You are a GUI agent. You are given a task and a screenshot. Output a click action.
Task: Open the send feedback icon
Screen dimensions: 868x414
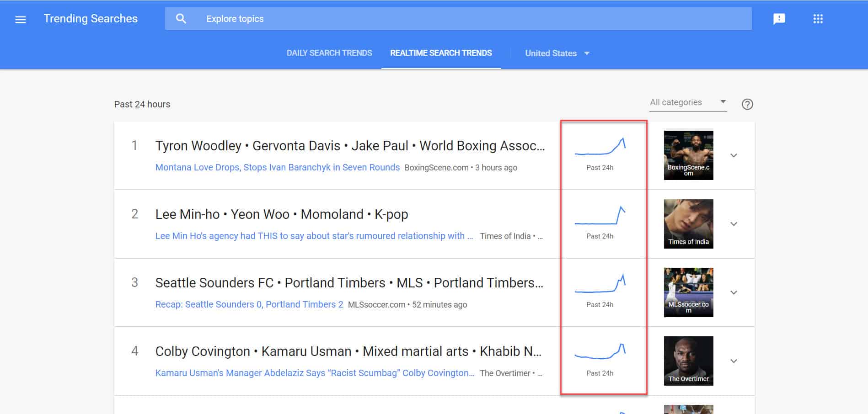click(x=779, y=19)
